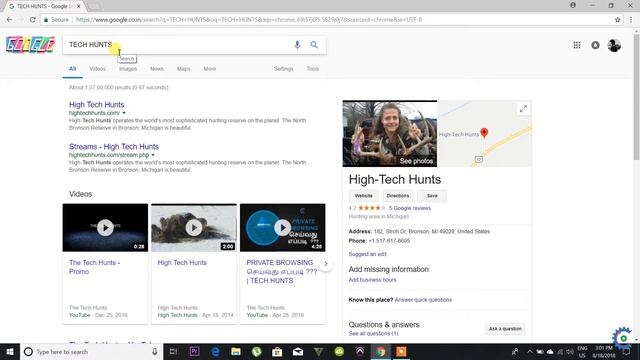The image size is (640, 360).
Task: Open Windows Start menu
Action: click(x=9, y=351)
